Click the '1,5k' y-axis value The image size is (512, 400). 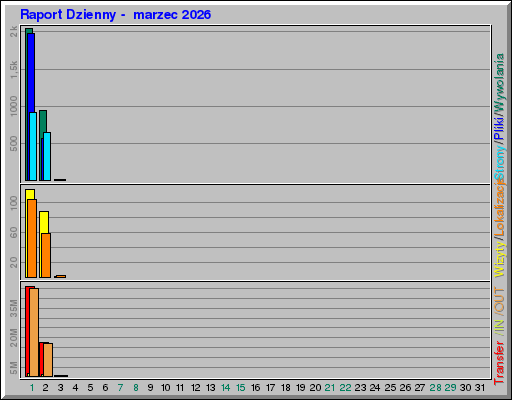[x=14, y=70]
